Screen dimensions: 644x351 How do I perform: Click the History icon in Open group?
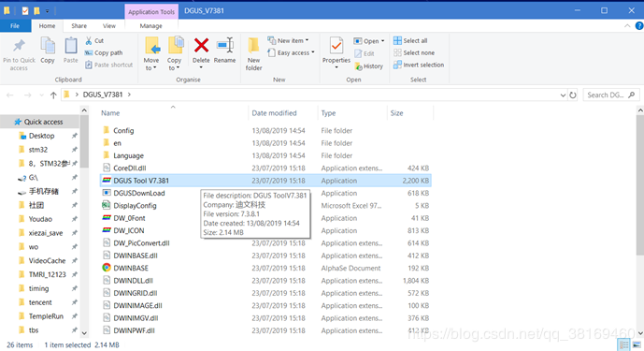pyautogui.click(x=368, y=66)
